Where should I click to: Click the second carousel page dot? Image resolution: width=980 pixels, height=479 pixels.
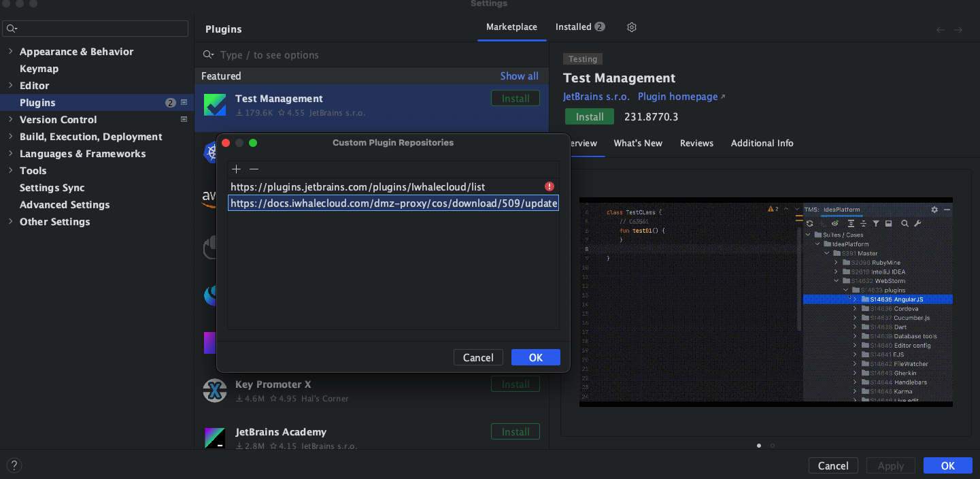pos(772,446)
